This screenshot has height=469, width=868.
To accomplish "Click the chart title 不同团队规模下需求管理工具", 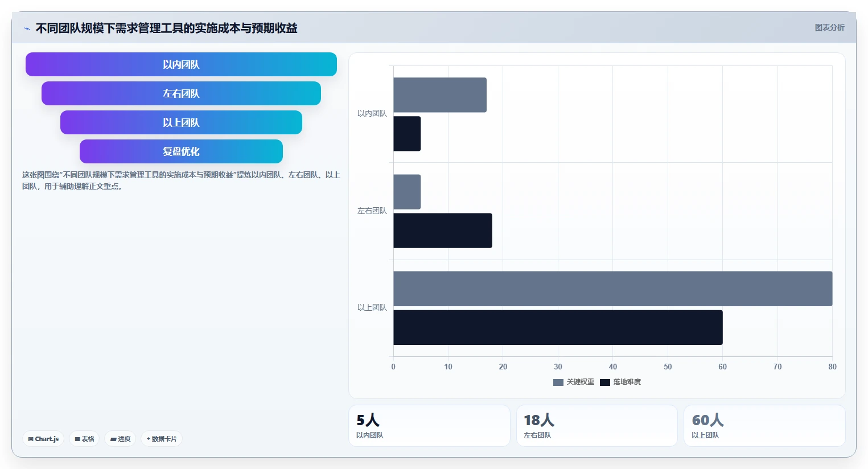I will (166, 28).
